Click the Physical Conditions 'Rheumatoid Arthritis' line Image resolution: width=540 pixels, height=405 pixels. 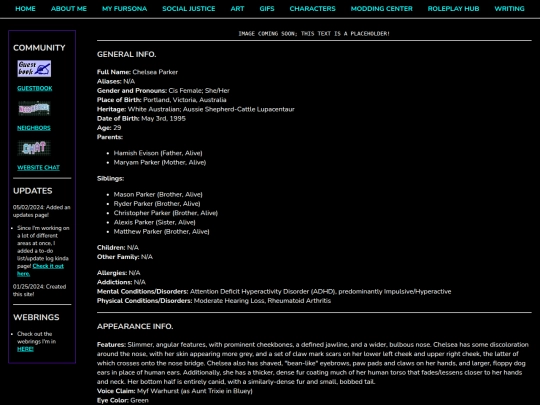tap(214, 301)
